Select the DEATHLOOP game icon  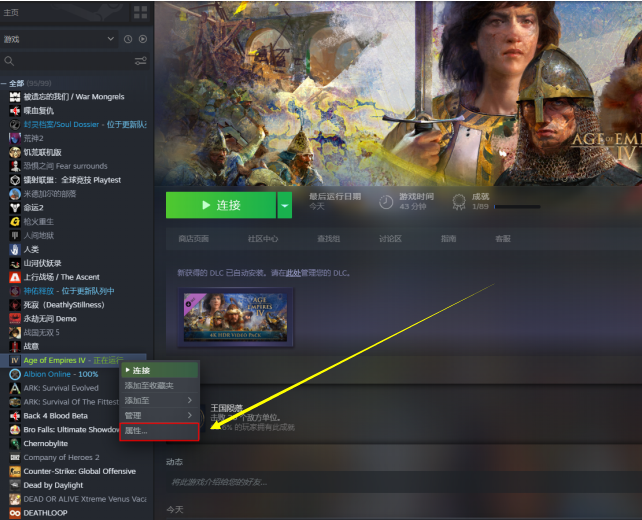tap(15, 513)
